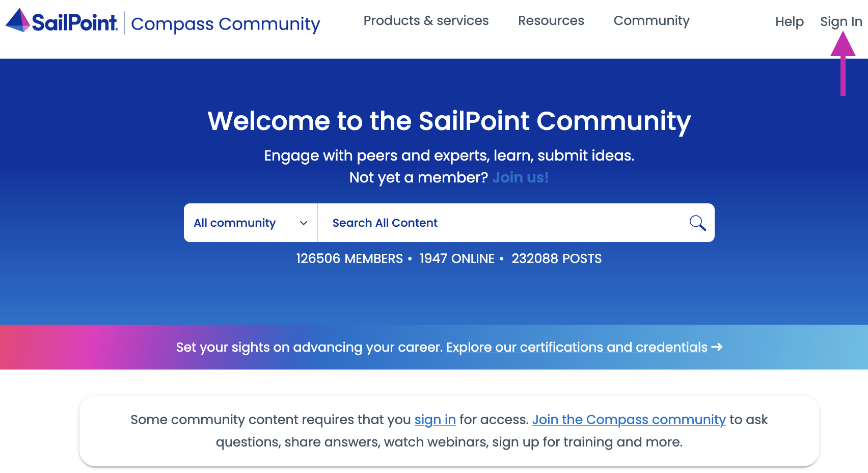The image size is (868, 473).
Task: Go to the Help page
Action: (x=789, y=21)
